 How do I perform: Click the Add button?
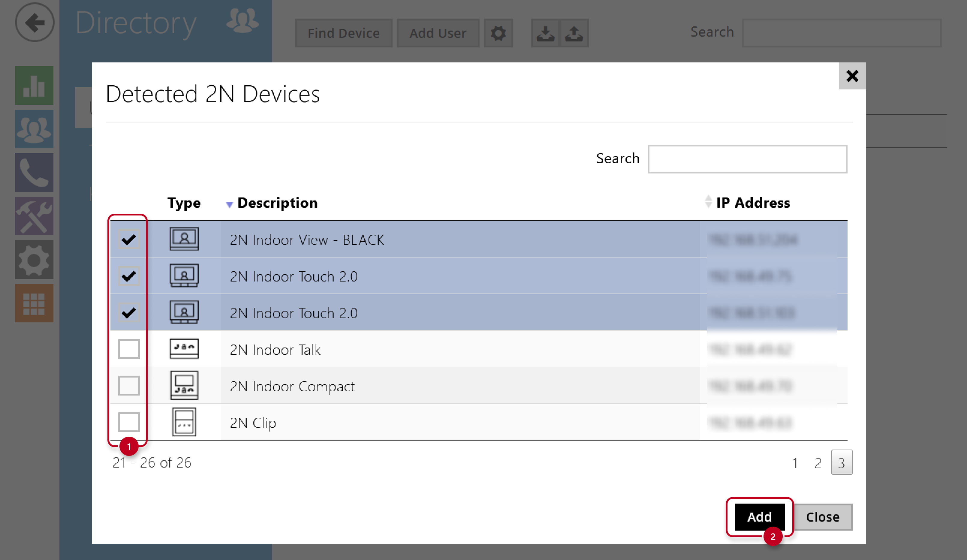(x=759, y=517)
